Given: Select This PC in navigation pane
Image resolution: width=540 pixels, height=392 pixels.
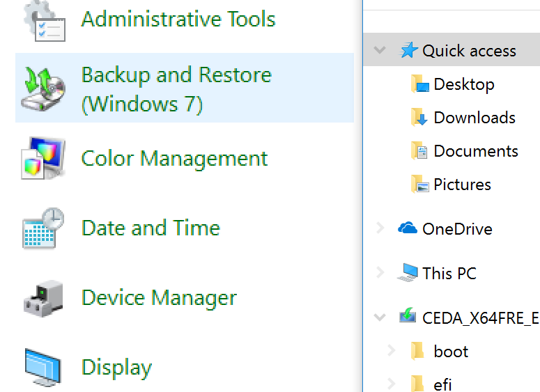Looking at the screenshot, I should (x=449, y=273).
